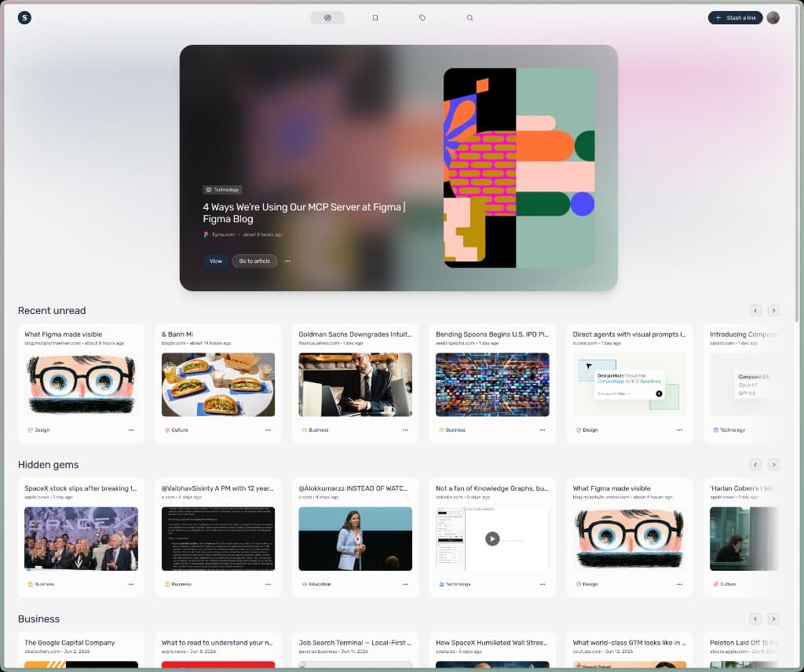Screen dimensions: 804x672
Task: Click the Recent unread section heading
Action: pyautogui.click(x=52, y=311)
